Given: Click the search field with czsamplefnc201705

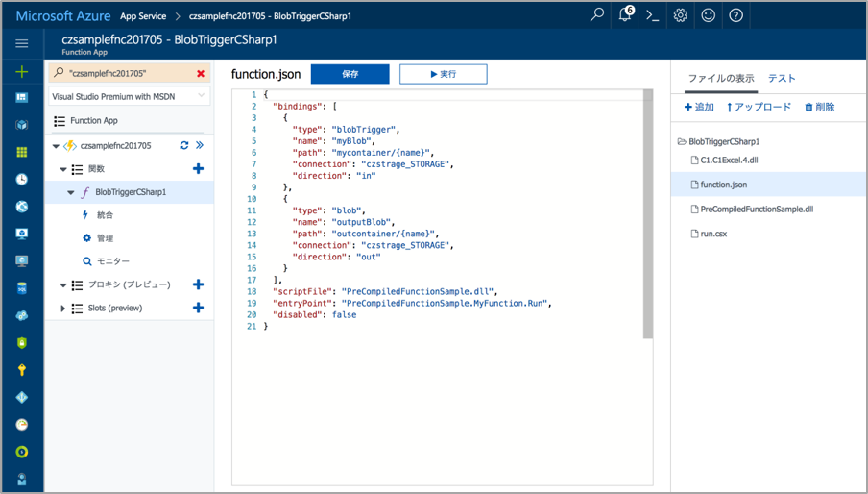Looking at the screenshot, I should [x=130, y=73].
